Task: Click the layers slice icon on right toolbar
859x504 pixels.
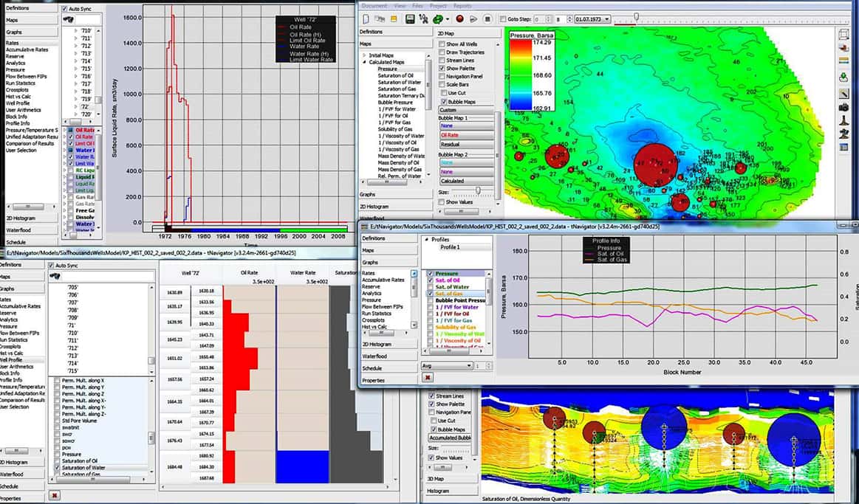Action: 843,48
